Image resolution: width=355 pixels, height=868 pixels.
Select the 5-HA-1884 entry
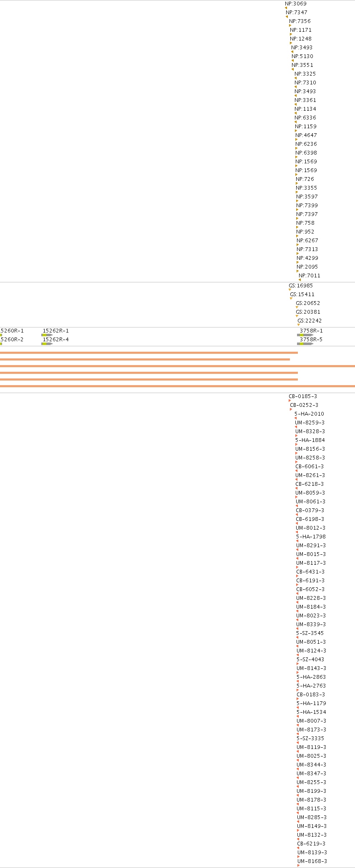click(310, 440)
